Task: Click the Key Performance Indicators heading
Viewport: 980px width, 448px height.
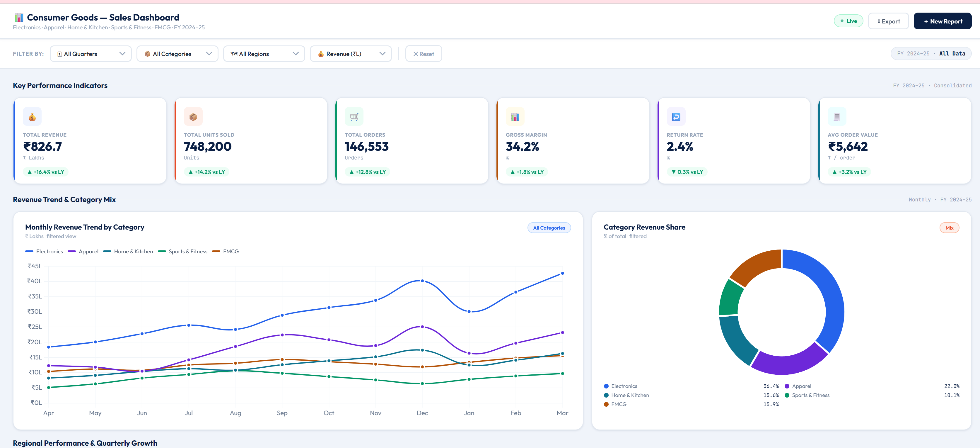Action: point(60,86)
